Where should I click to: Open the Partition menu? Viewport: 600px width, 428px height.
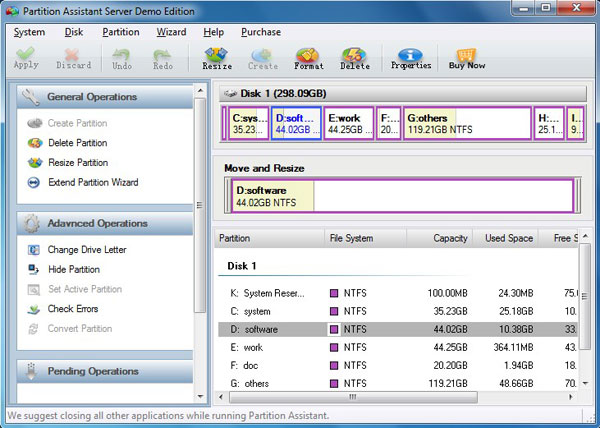click(120, 32)
